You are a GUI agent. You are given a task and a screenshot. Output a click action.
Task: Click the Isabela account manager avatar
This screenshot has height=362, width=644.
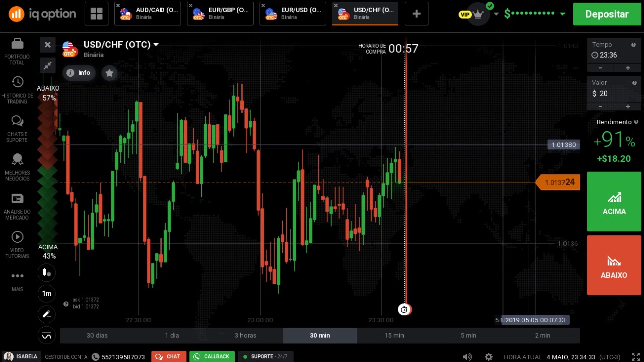pos(9,356)
